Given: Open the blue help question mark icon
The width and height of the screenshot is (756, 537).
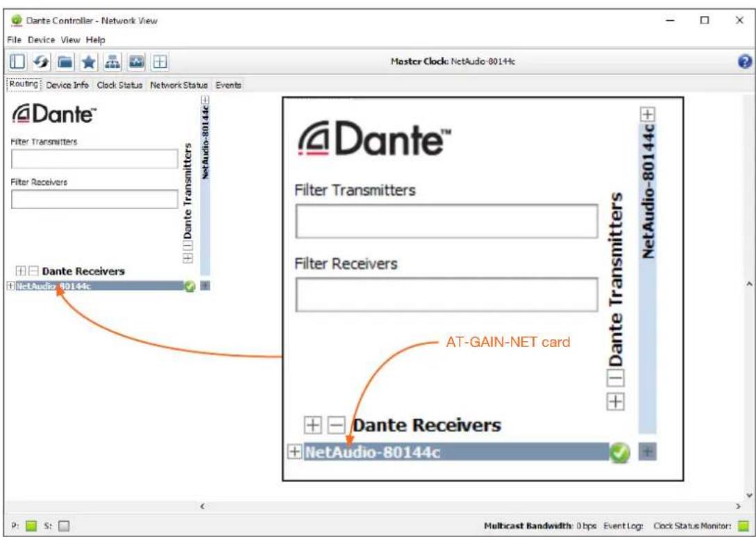Looking at the screenshot, I should (745, 62).
